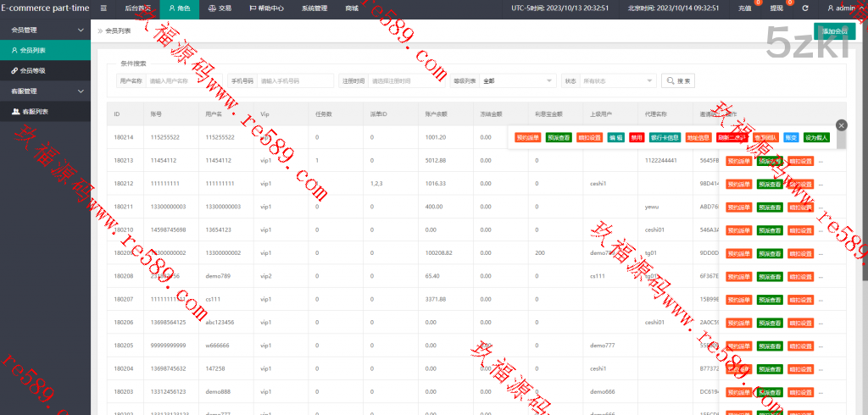This screenshot has height=415, width=868.
Task: Click the red 禁用 button in popup
Action: point(637,137)
